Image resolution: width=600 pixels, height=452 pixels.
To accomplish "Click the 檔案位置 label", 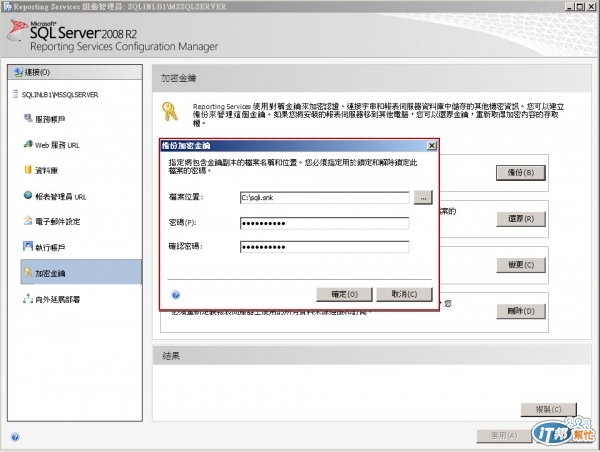I will click(186, 197).
